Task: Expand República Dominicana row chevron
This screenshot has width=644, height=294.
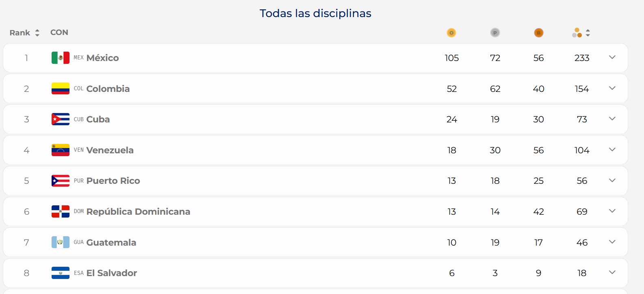Action: tap(612, 211)
